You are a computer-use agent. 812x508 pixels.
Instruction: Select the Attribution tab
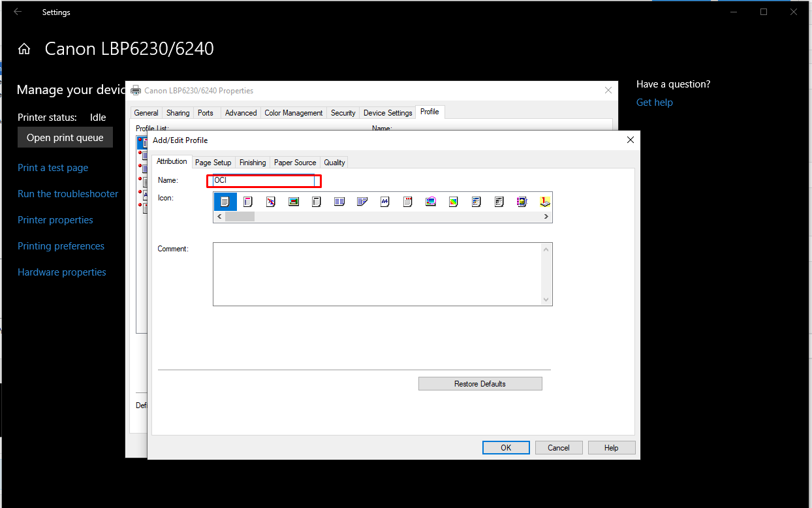coord(172,161)
